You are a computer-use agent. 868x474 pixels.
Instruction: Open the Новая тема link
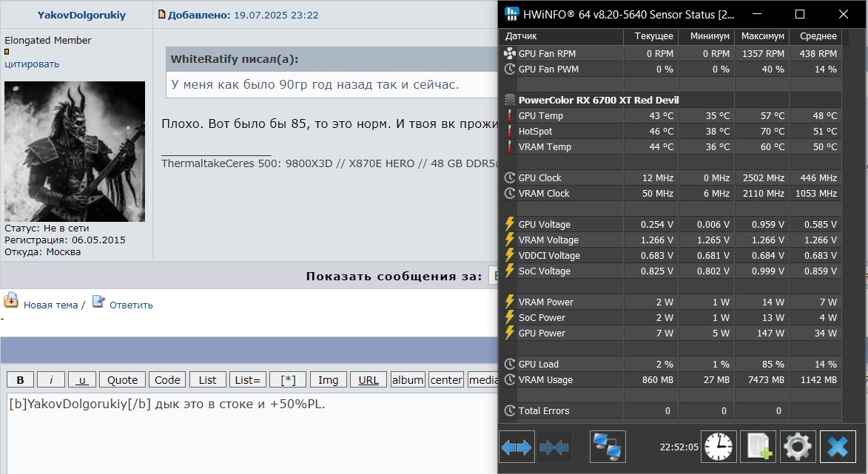(x=50, y=305)
